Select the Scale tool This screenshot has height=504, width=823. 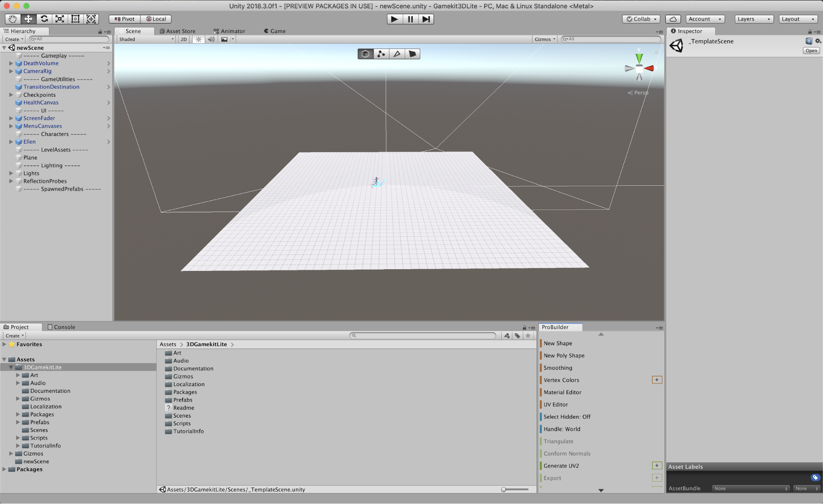60,19
